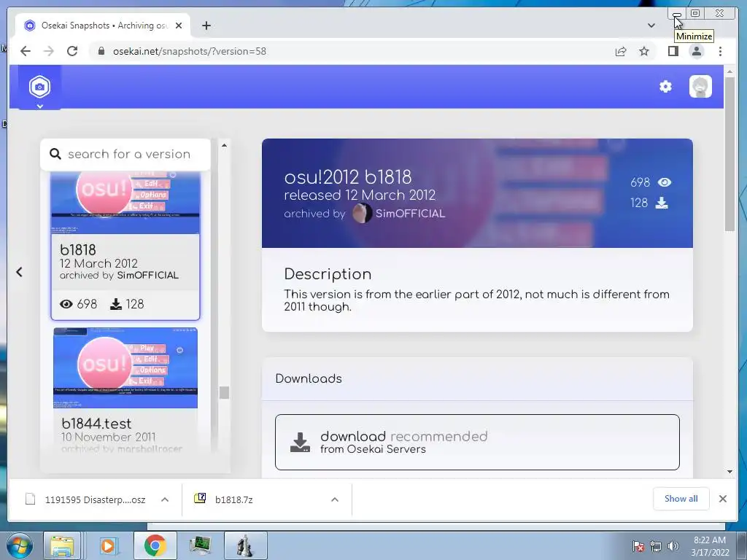747x560 pixels.
Task: Switch to Chrome in taskbar
Action: tap(155, 545)
